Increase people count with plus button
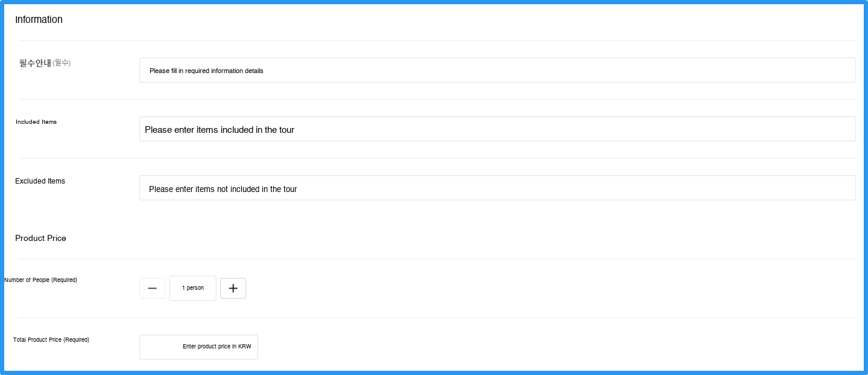 233,289
